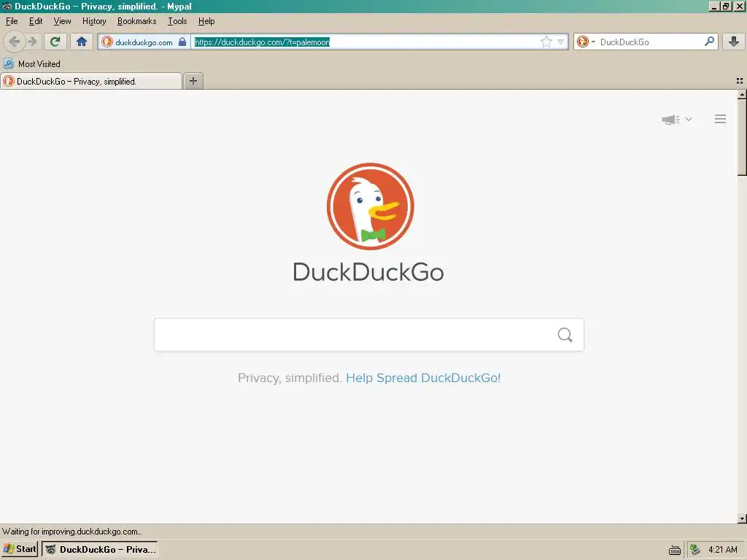This screenshot has height=560, width=747.
Task: Click the Forward arrow navigation button
Action: point(32,42)
